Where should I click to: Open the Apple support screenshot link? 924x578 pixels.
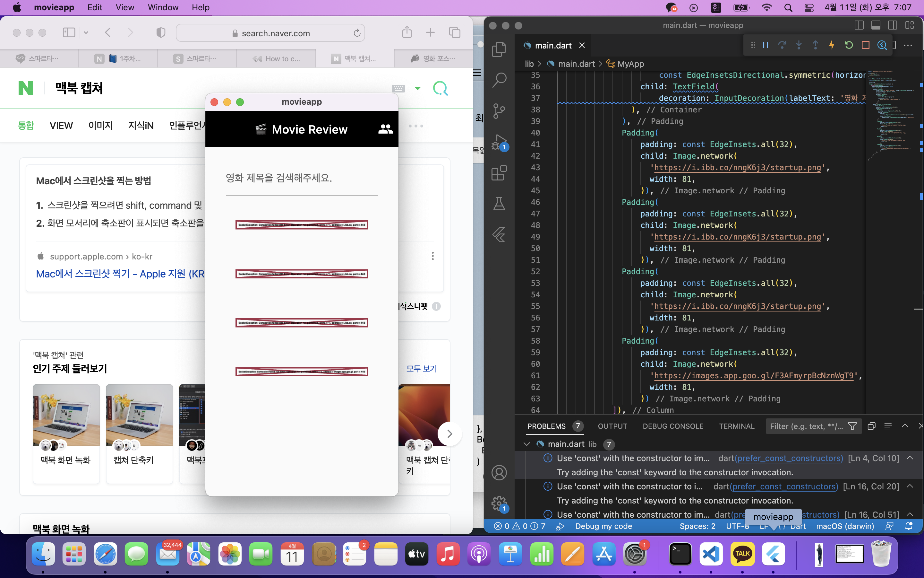121,274
